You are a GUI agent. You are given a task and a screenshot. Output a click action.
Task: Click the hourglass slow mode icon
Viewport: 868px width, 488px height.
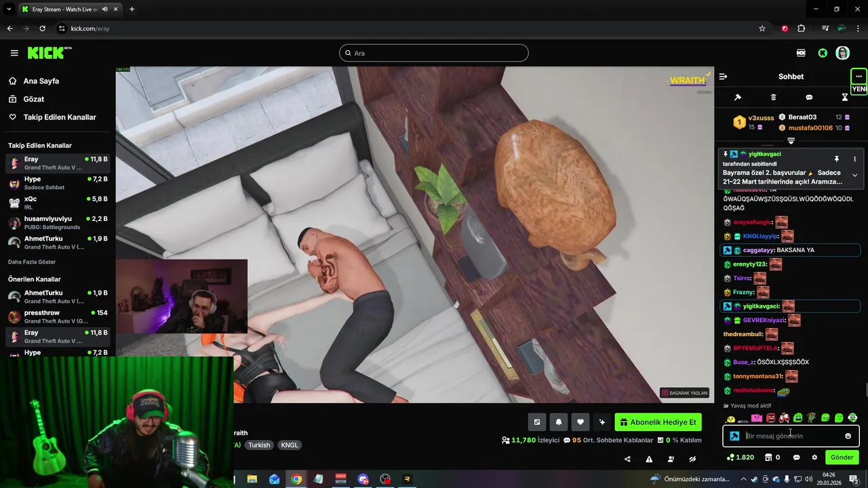tap(844, 98)
